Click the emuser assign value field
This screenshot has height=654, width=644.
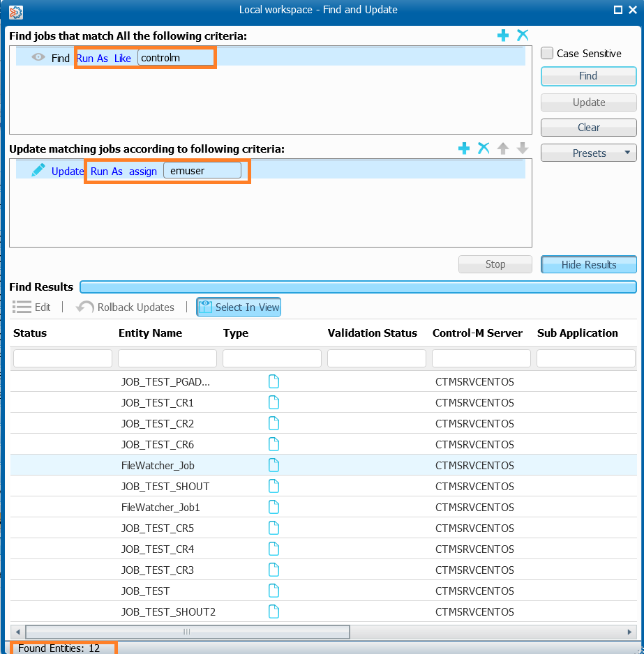tap(202, 170)
